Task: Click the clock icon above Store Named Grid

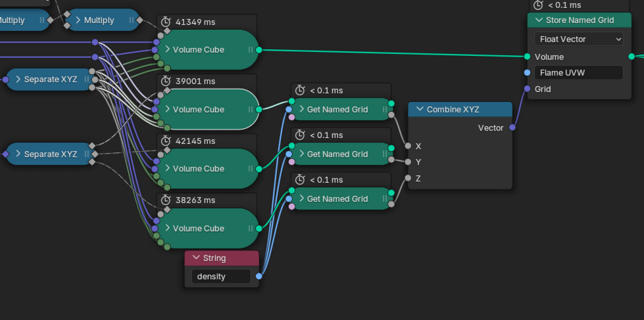Action: pyautogui.click(x=538, y=5)
